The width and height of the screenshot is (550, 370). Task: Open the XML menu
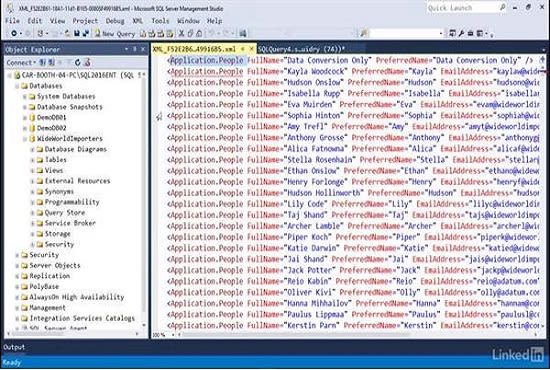(138, 21)
